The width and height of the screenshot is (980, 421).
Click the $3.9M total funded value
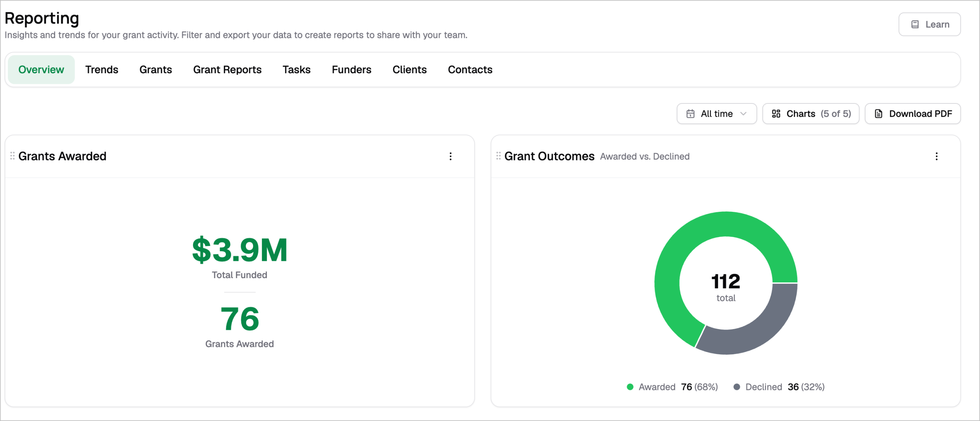pos(240,250)
